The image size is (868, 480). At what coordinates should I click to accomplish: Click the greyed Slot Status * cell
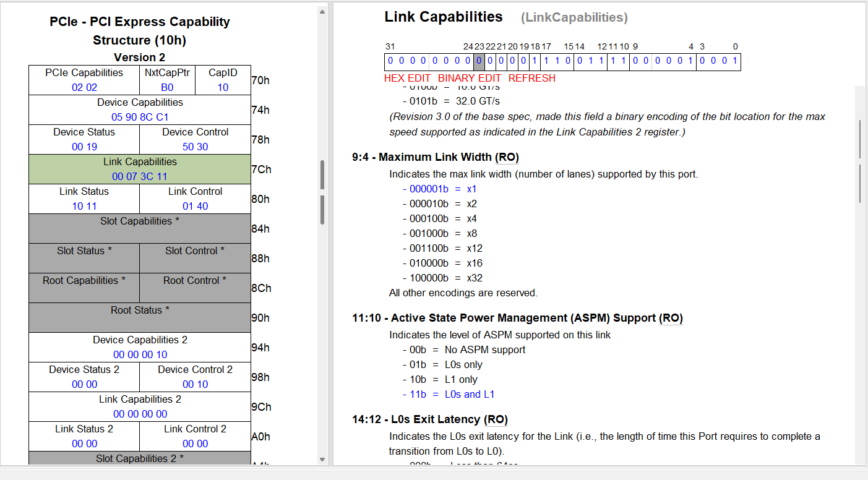tap(84, 259)
